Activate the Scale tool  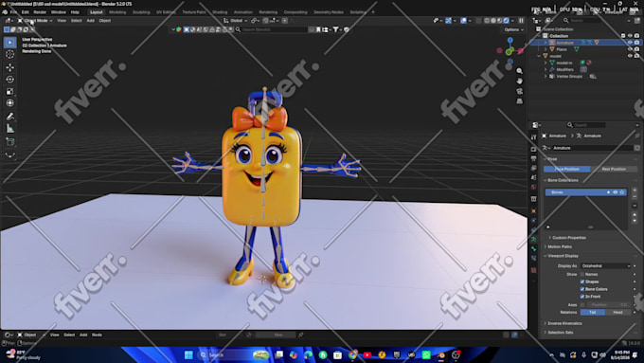pos(10,91)
